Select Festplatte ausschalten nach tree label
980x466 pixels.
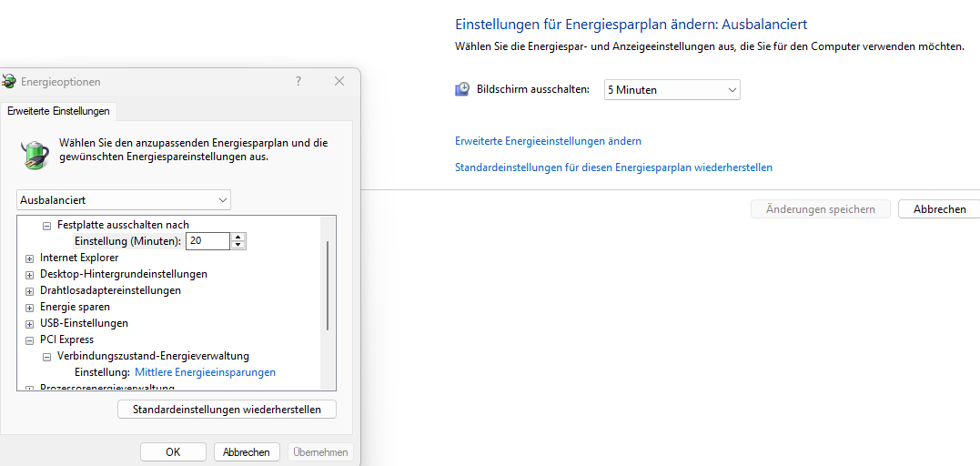(x=123, y=225)
